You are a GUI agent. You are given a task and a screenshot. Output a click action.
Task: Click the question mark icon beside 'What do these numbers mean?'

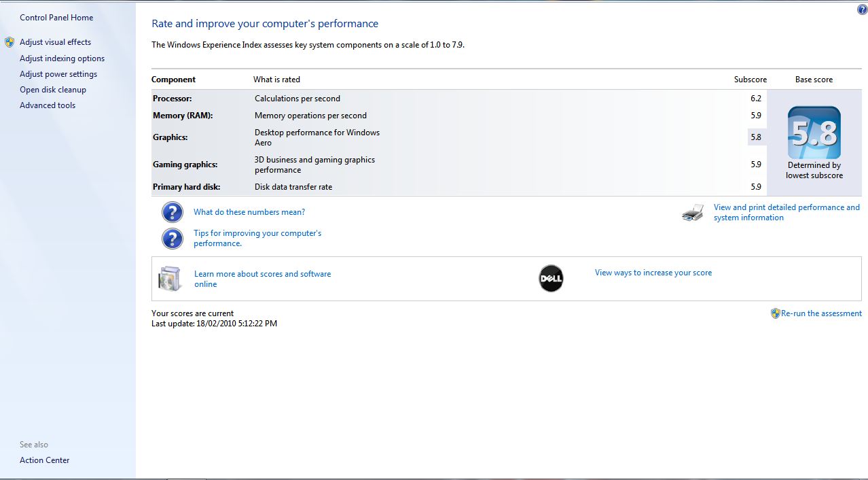173,212
